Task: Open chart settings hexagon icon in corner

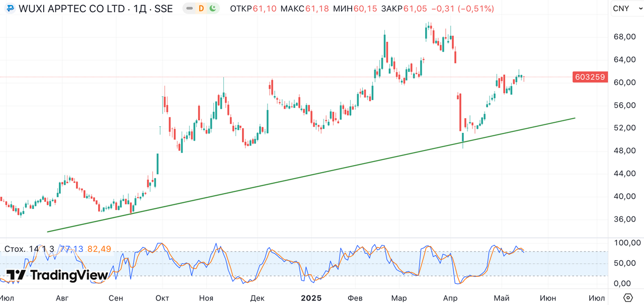Action: 627,297
